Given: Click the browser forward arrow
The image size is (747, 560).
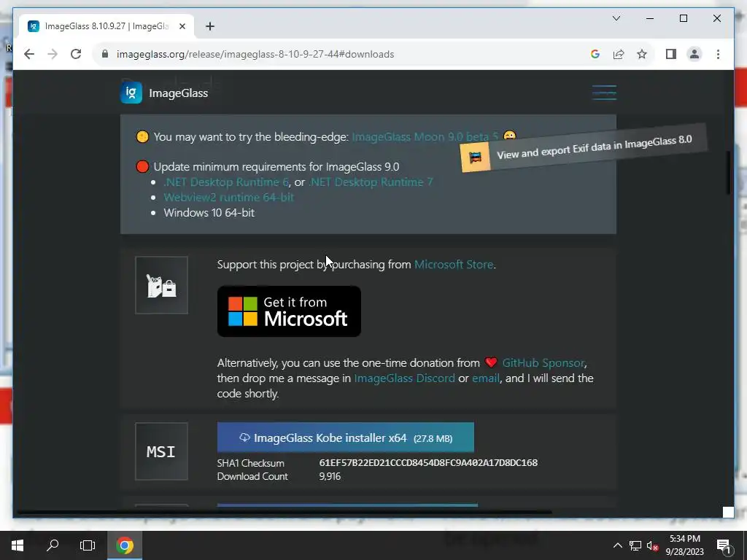Looking at the screenshot, I should coord(53,54).
